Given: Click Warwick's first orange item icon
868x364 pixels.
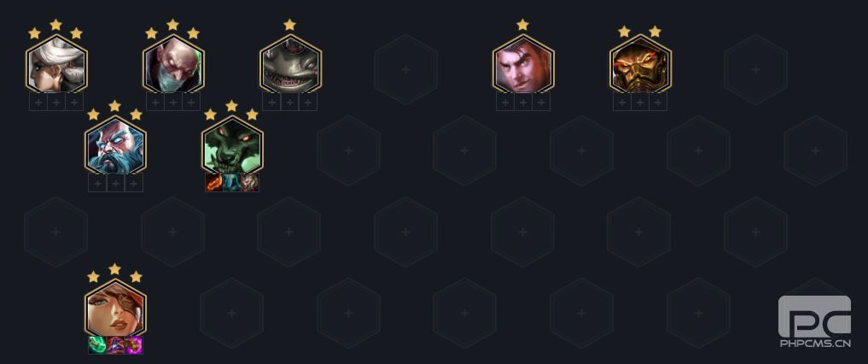Looking at the screenshot, I should 213,182.
